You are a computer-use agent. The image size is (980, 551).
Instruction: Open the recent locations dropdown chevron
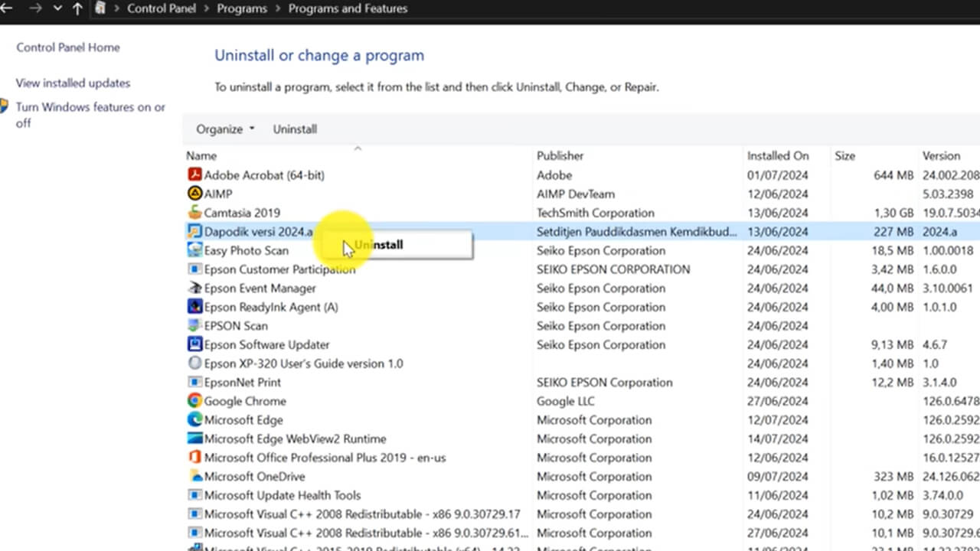pos(58,8)
